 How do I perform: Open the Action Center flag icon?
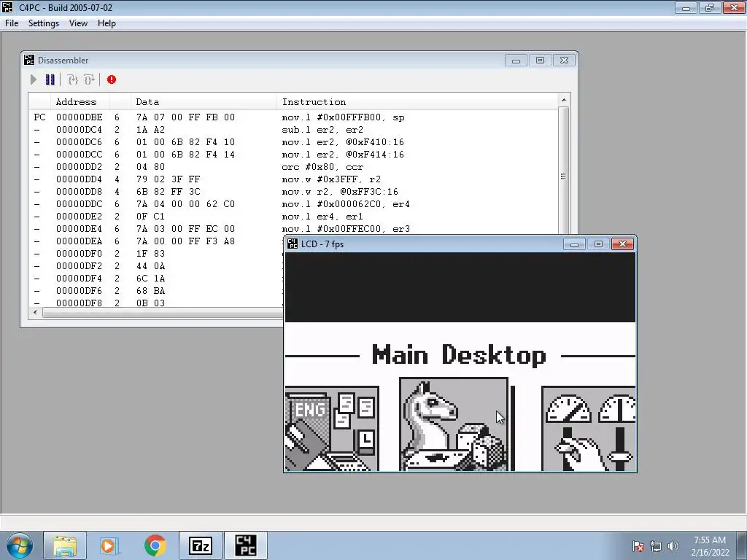(x=638, y=546)
